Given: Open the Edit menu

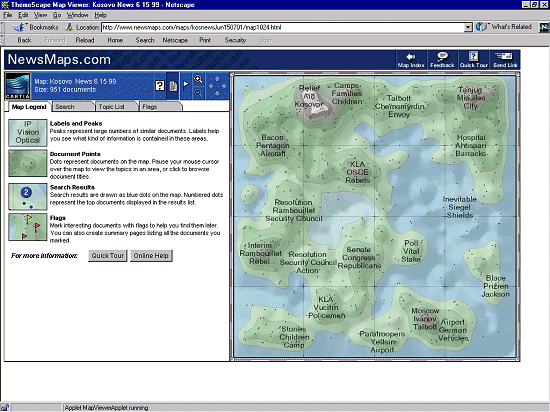Looking at the screenshot, I should pyautogui.click(x=23, y=15).
